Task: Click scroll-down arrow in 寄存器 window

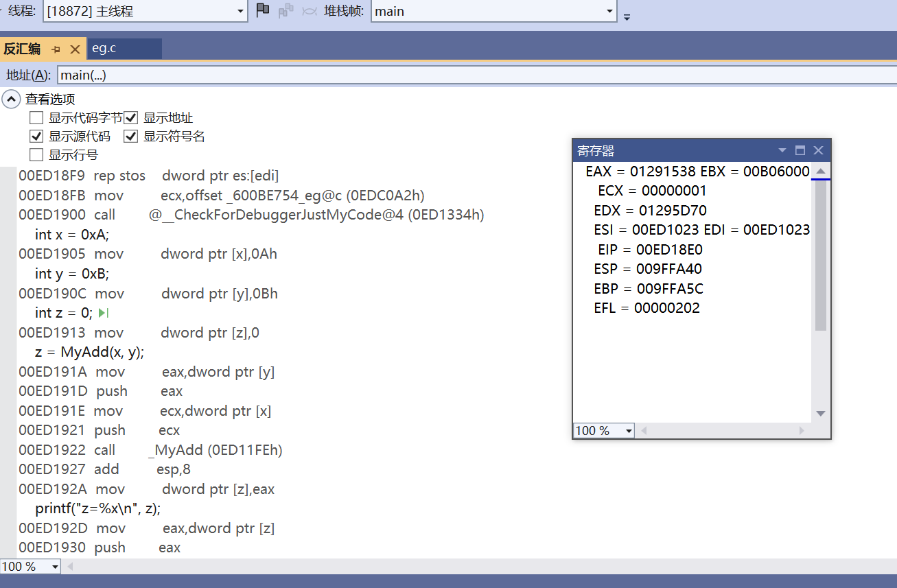Action: click(x=820, y=414)
